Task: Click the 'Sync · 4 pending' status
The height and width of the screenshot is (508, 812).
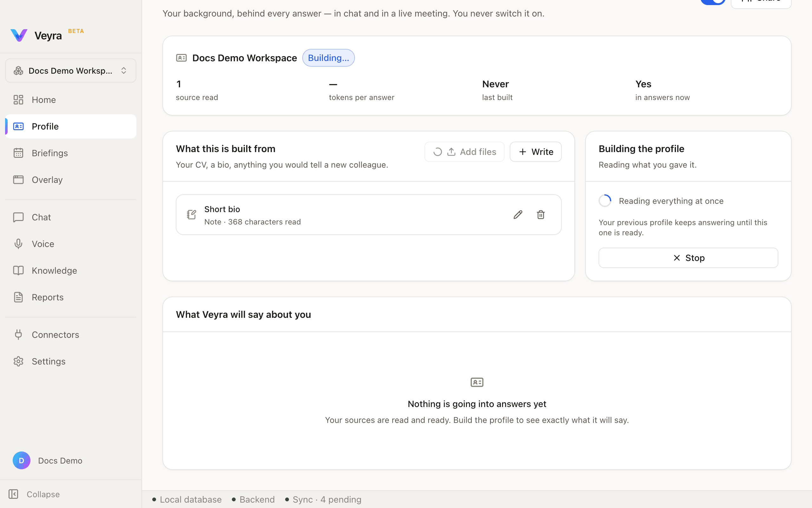Action: pyautogui.click(x=323, y=500)
